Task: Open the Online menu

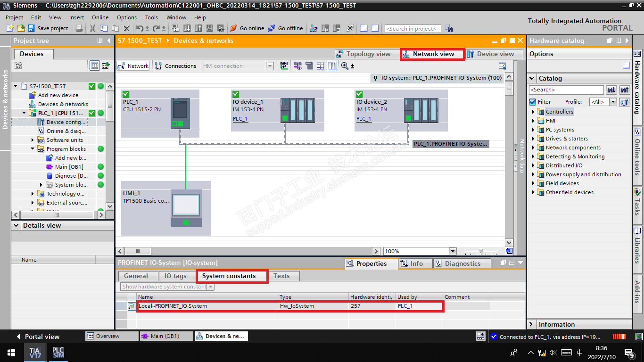Action: 100,17
